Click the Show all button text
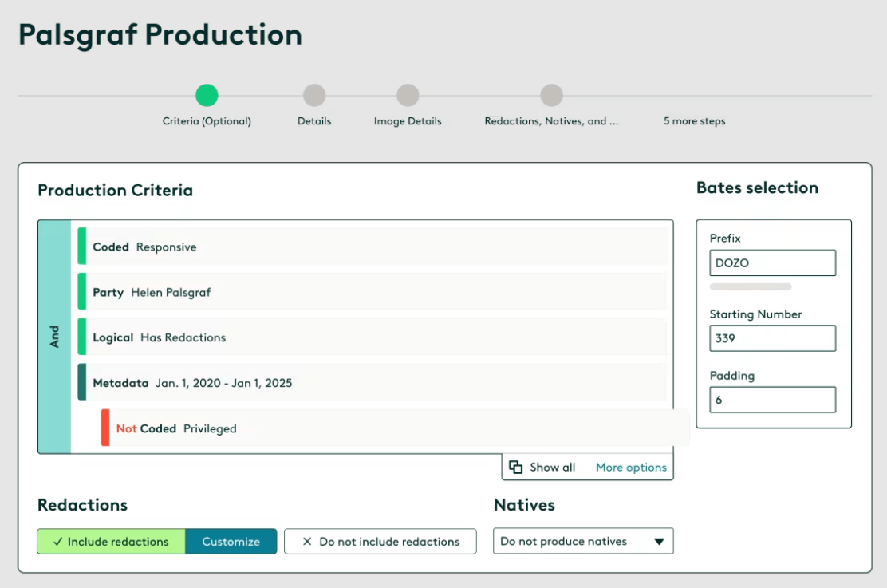Image resolution: width=887 pixels, height=588 pixels. pyautogui.click(x=552, y=467)
